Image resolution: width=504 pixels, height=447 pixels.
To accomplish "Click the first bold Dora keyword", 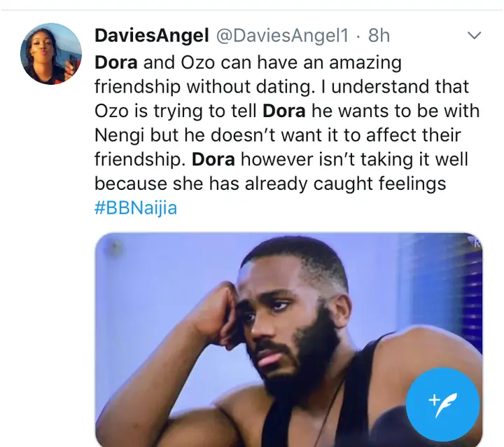I will [x=116, y=62].
